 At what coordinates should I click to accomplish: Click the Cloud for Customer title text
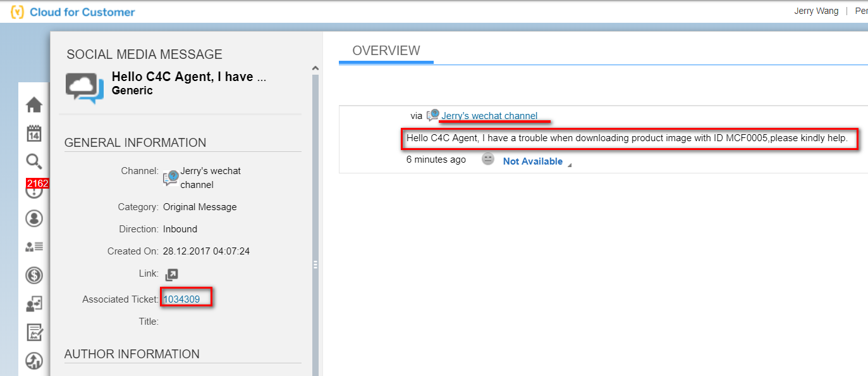point(82,12)
